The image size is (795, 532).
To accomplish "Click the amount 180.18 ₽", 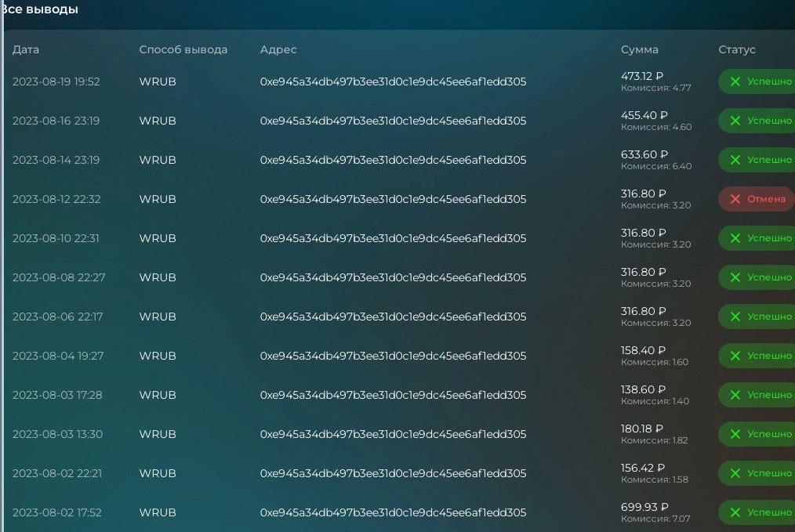I will pos(642,429).
